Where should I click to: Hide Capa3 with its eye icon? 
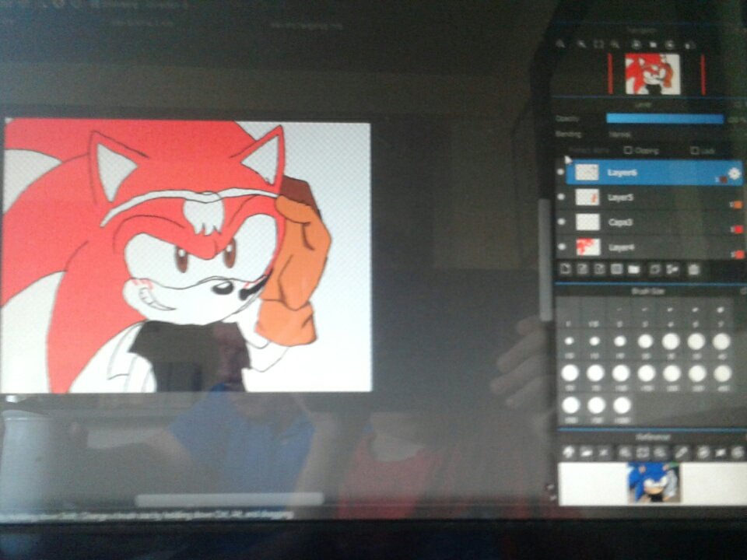click(x=562, y=222)
